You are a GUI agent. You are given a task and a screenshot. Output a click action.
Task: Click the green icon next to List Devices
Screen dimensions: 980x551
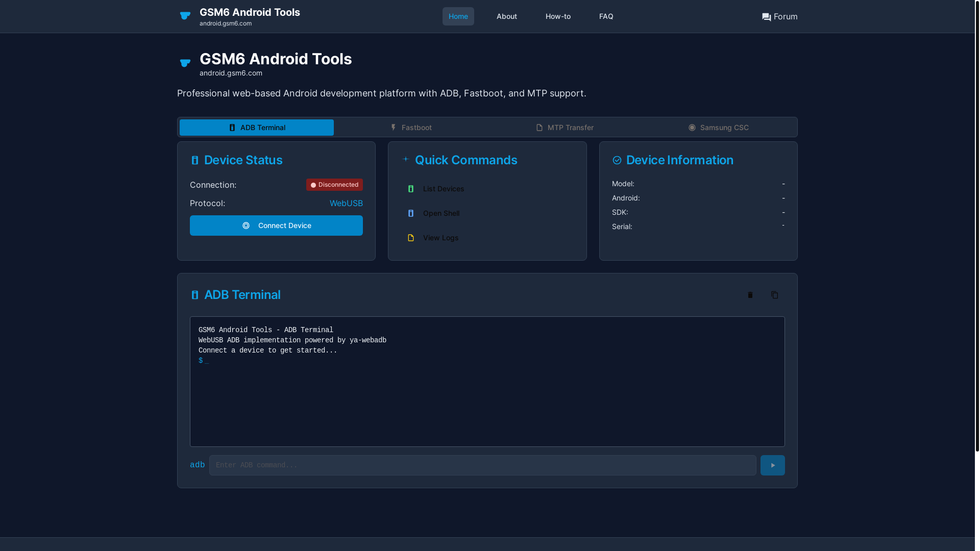click(x=411, y=189)
